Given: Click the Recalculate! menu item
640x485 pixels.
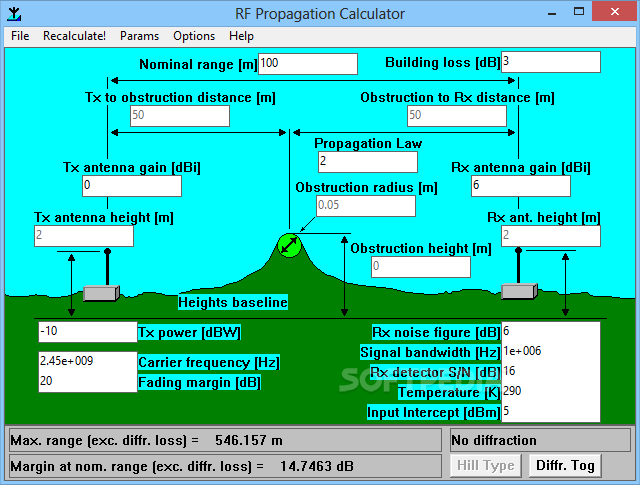Looking at the screenshot, I should (x=74, y=36).
